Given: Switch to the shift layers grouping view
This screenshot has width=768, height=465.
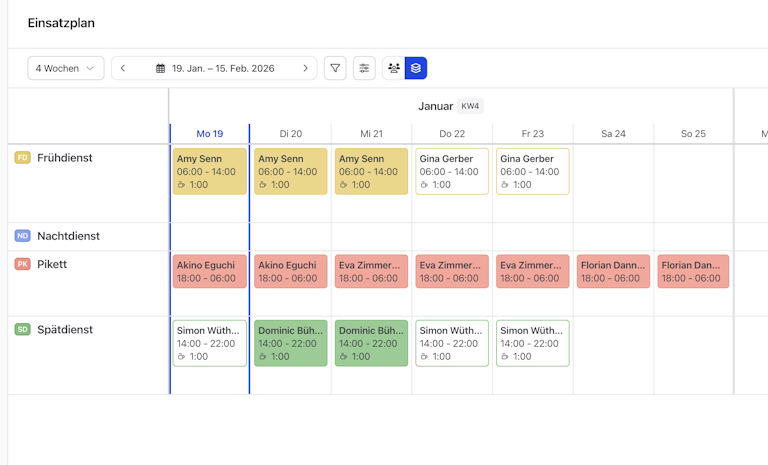Looking at the screenshot, I should point(416,68).
